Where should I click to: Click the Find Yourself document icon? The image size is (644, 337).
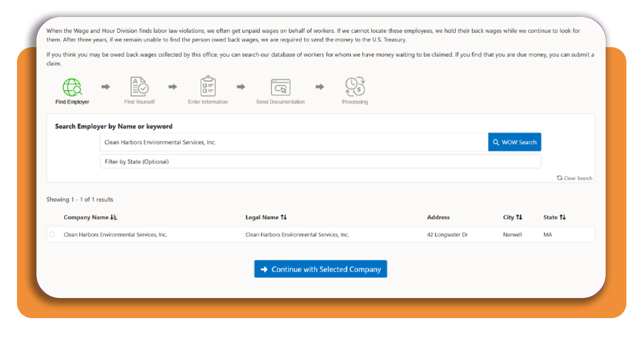tap(139, 87)
